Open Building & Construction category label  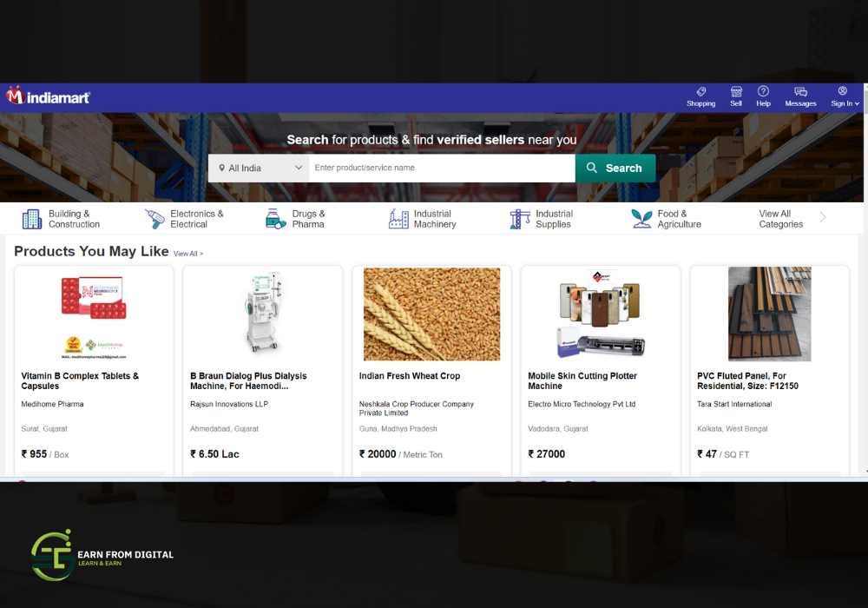click(x=74, y=219)
